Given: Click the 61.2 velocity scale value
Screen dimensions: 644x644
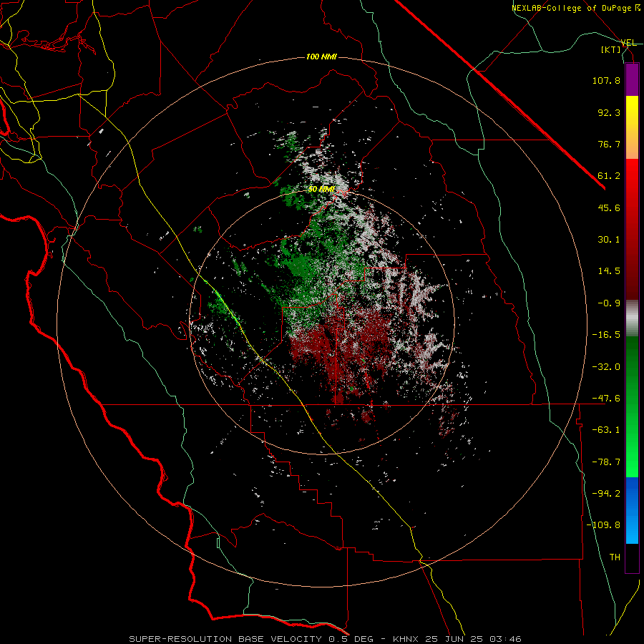Looking at the screenshot, I should [x=609, y=176].
